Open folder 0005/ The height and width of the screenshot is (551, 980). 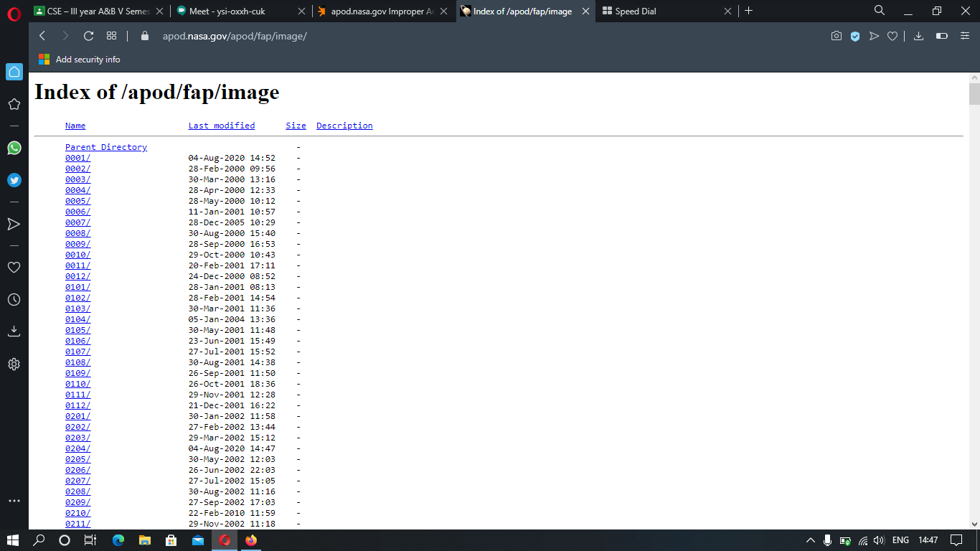point(78,201)
